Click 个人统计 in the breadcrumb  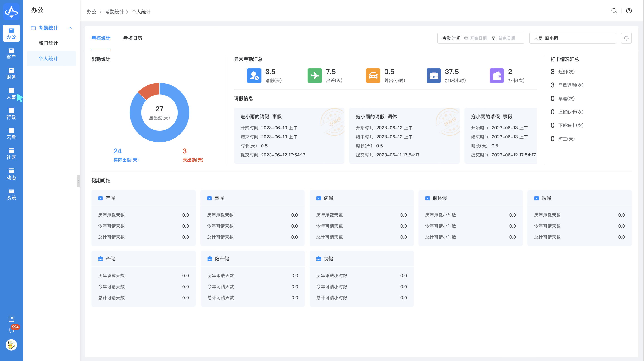click(x=141, y=12)
